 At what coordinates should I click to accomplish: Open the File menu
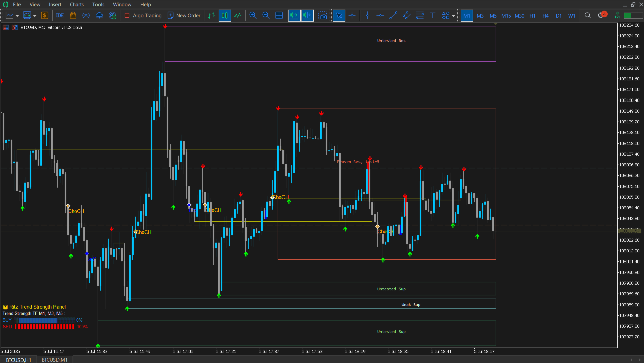17,4
